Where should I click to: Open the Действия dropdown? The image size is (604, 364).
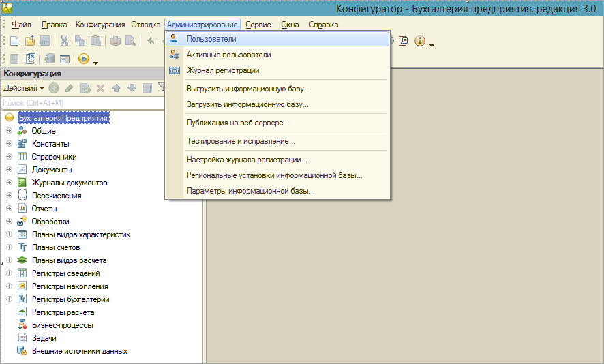(x=23, y=88)
